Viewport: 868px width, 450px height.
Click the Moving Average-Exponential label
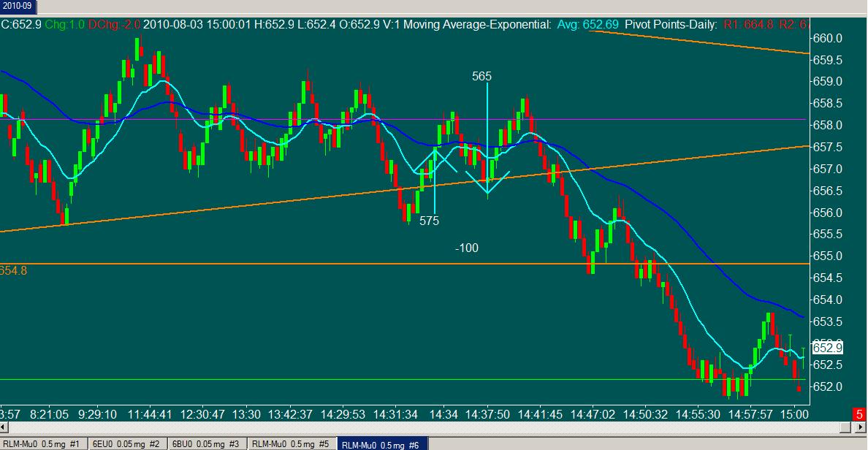click(x=477, y=24)
